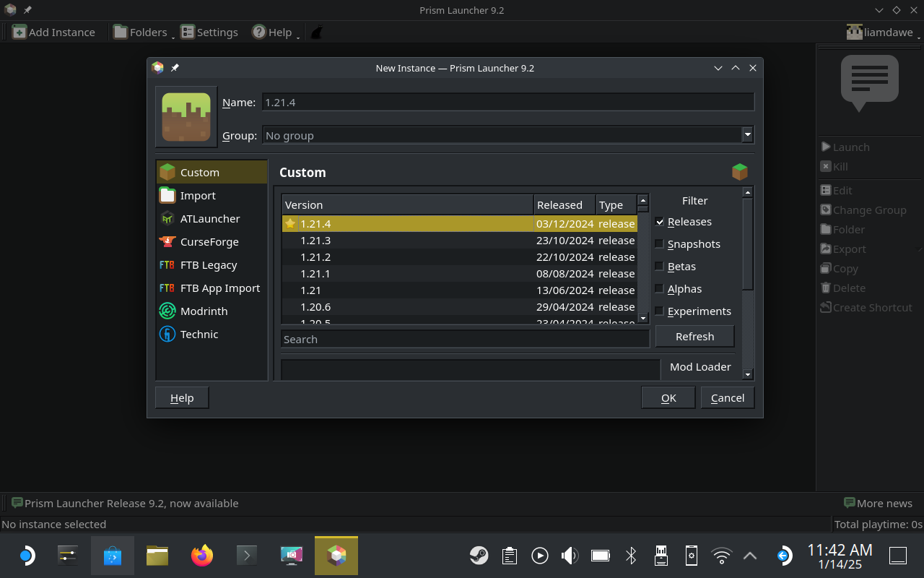The height and width of the screenshot is (578, 924).
Task: Select the ATLauncher source icon
Action: [167, 219]
